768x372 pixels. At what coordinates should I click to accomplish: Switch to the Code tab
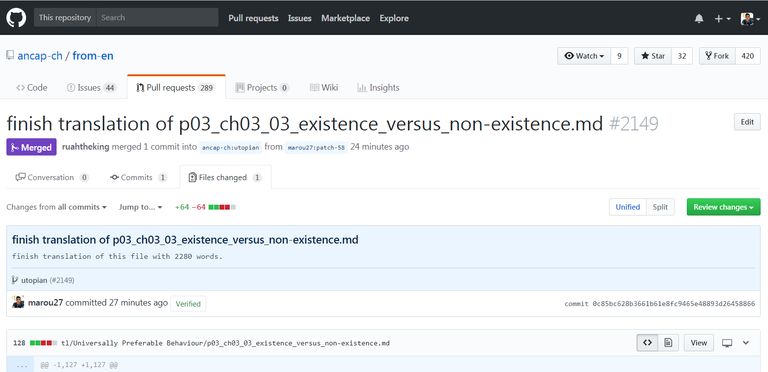[x=32, y=88]
